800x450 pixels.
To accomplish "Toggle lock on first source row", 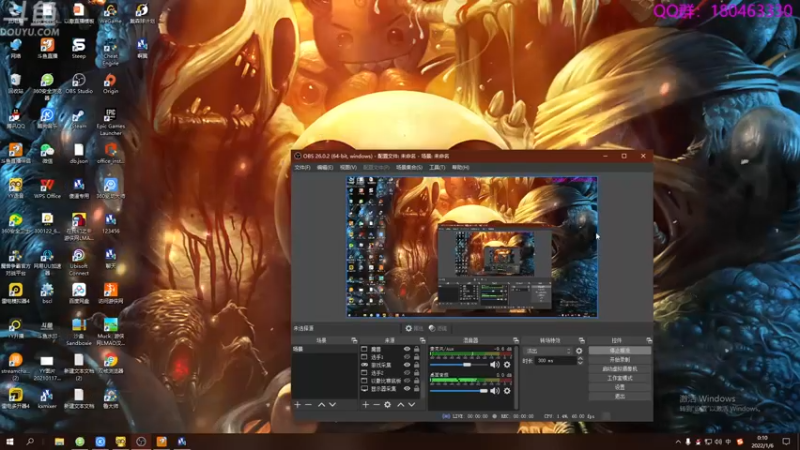I will point(416,349).
